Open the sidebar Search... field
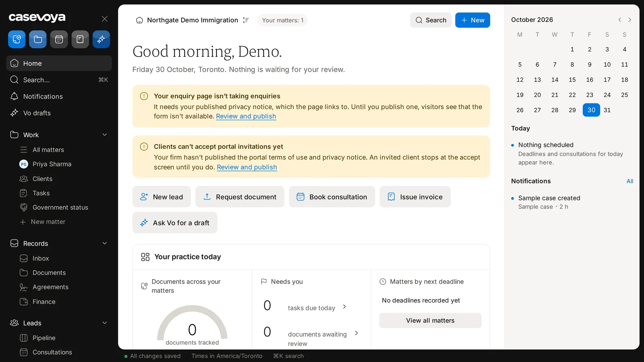 pos(59,80)
